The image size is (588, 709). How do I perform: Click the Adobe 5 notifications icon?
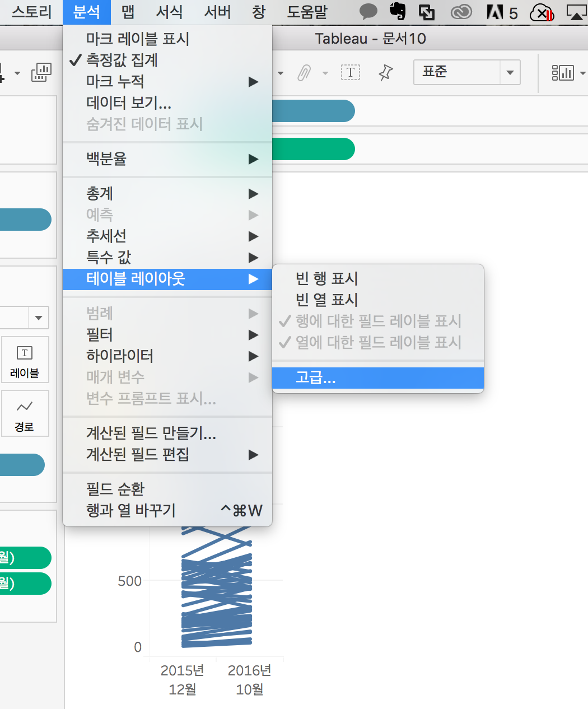coord(502,12)
